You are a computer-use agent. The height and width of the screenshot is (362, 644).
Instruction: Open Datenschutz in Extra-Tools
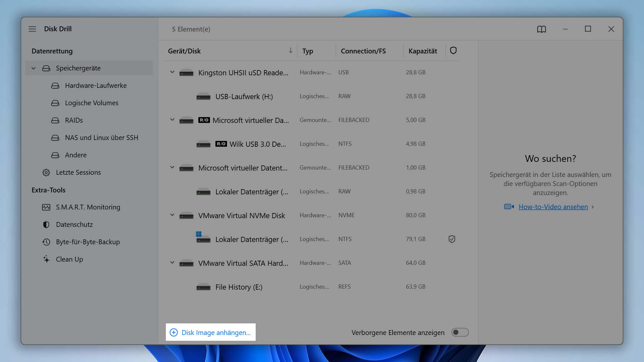point(74,225)
